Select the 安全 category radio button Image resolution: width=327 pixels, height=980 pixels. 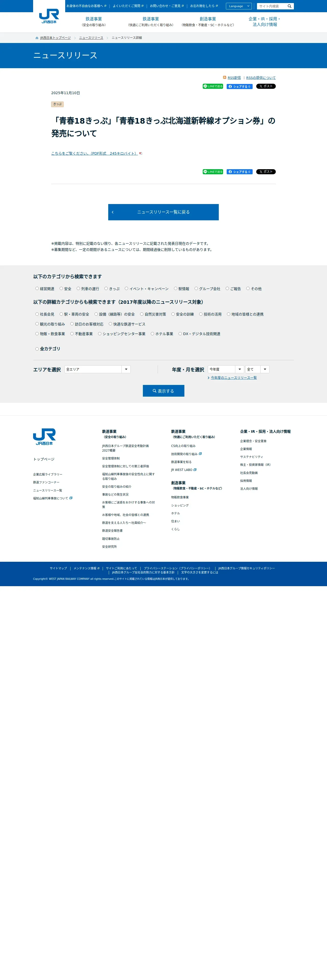(61, 289)
